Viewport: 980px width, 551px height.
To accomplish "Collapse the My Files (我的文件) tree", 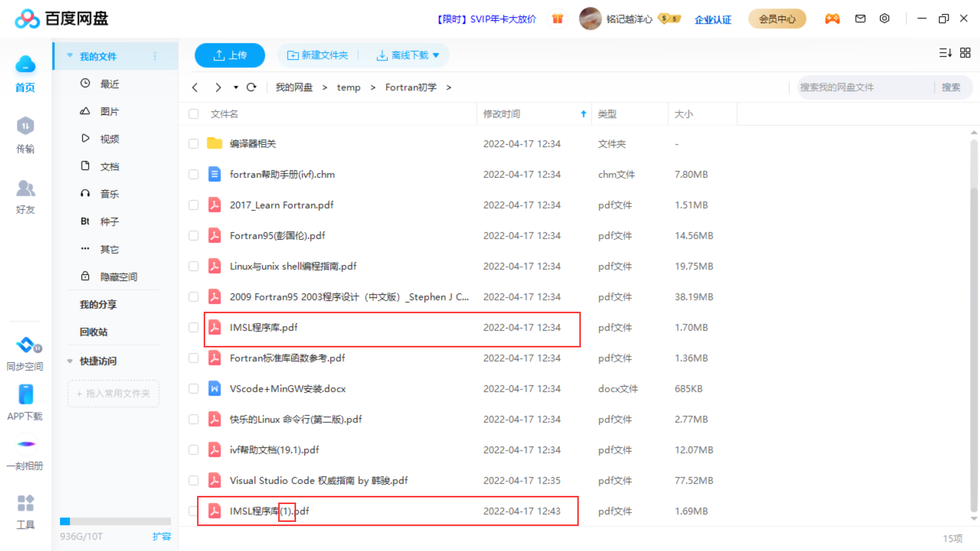I will pos(70,56).
